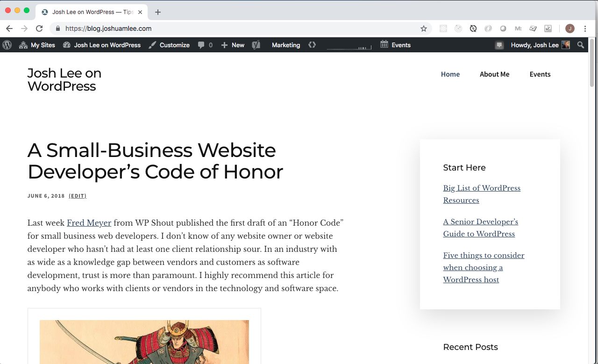Click the page vertical scrollbar thumb

pyautogui.click(x=592, y=63)
